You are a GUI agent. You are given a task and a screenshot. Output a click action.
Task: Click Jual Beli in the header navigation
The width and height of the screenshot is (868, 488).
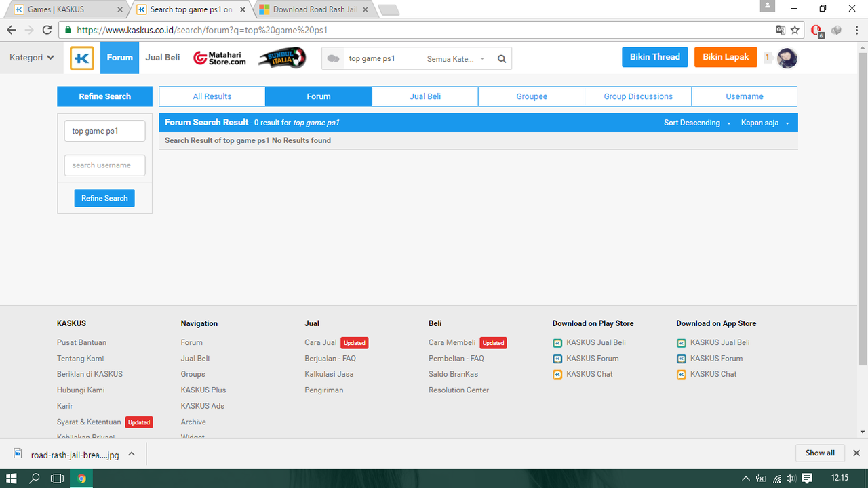[x=163, y=58]
